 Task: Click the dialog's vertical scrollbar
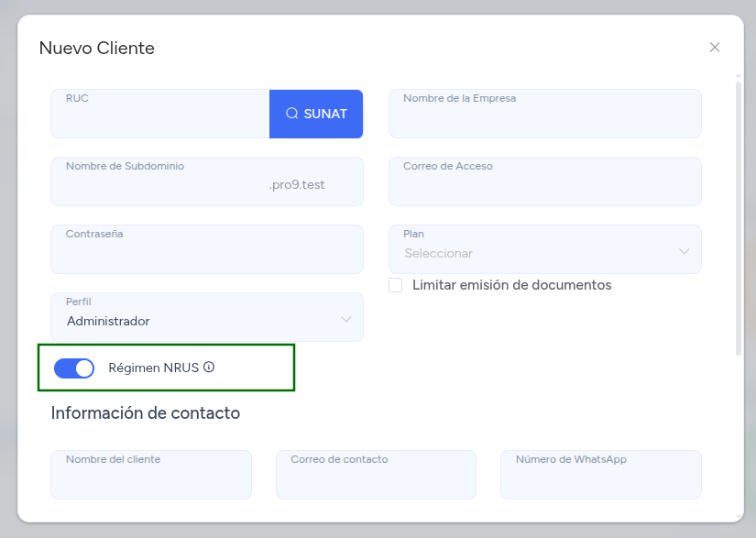pos(739,218)
